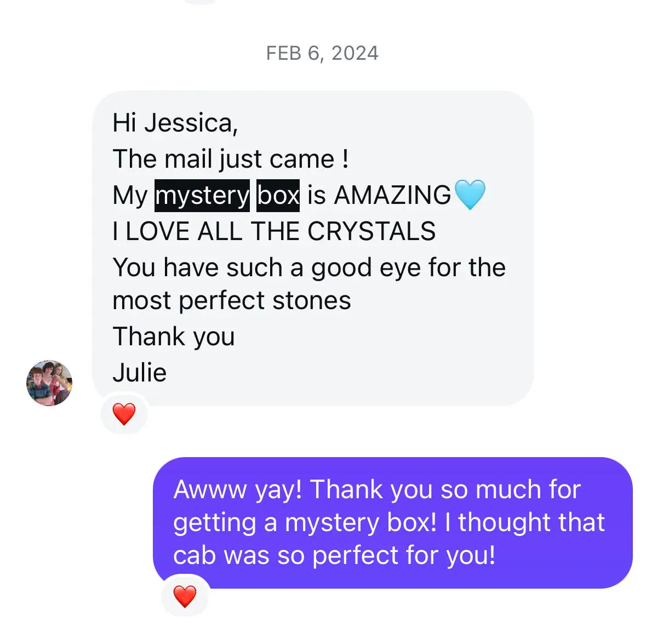Image resolution: width=646 pixels, height=644 pixels.
Task: Click "getting a mystery box!" in purple reply
Action: click(305, 522)
